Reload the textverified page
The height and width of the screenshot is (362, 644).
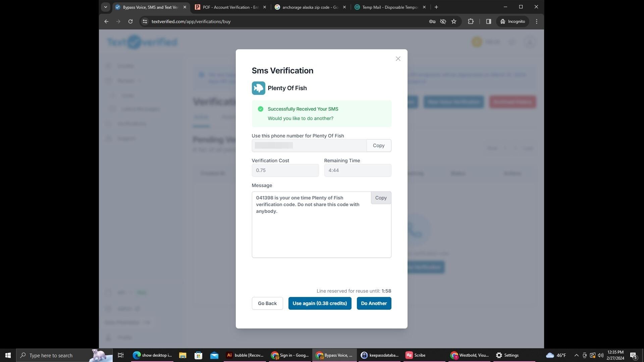(130, 21)
